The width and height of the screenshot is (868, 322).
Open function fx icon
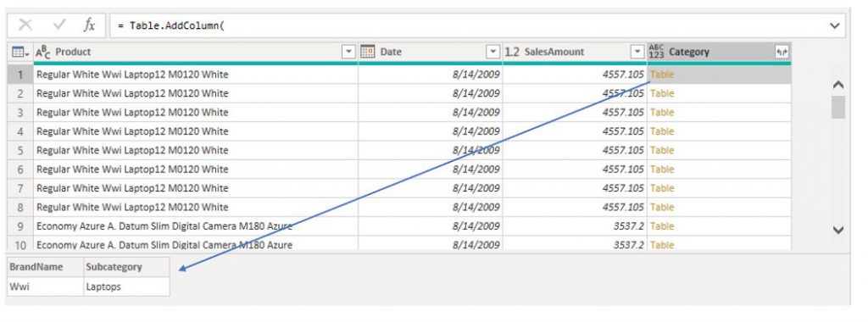point(90,25)
